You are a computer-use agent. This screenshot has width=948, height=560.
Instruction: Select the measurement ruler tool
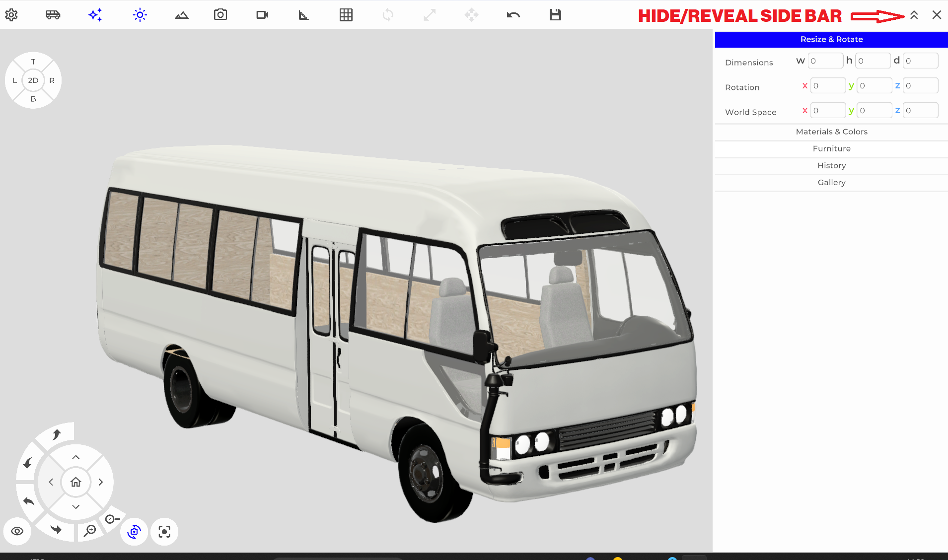tap(303, 15)
